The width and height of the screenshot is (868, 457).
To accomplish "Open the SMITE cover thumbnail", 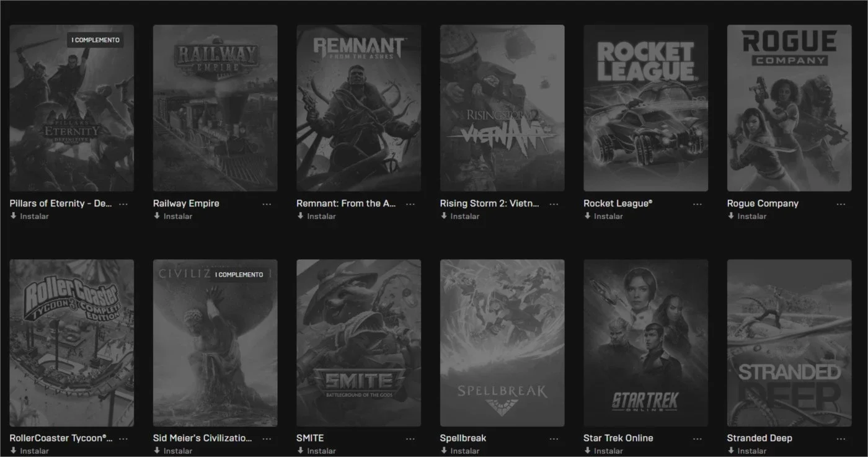I will pos(359,343).
